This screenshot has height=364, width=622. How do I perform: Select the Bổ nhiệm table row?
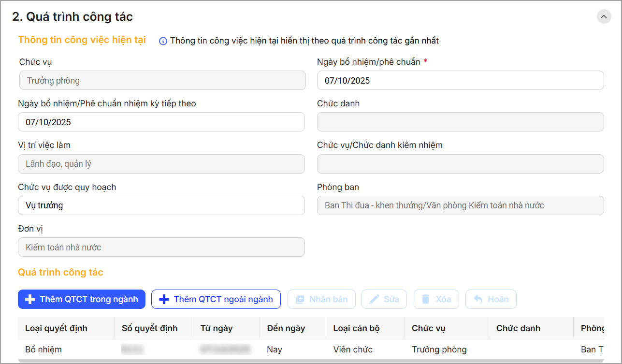pos(43,349)
